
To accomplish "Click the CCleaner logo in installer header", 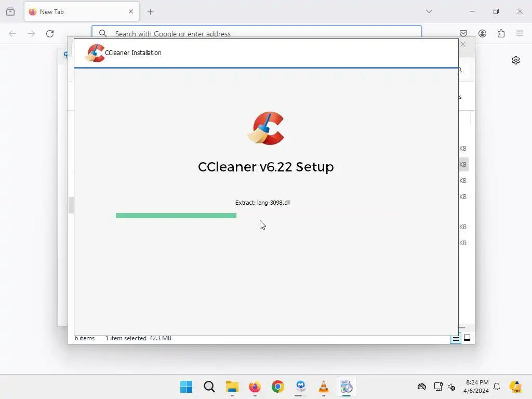I will (x=95, y=53).
